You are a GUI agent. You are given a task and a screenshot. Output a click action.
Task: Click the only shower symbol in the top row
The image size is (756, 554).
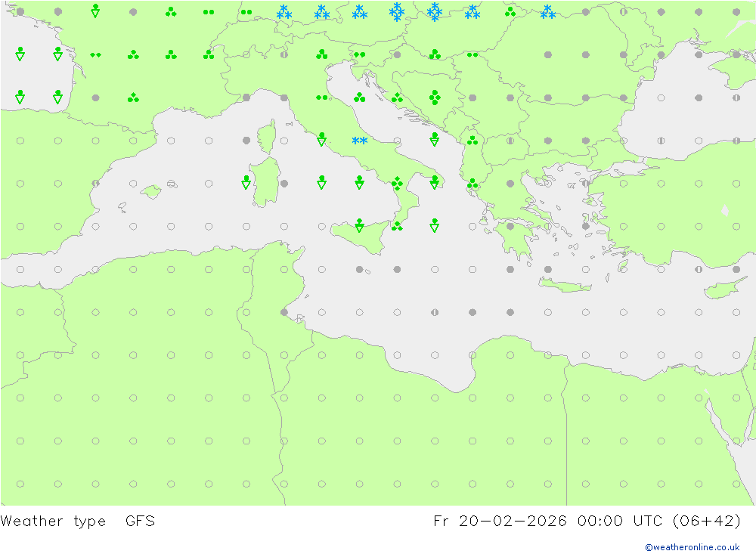pyautogui.click(x=95, y=11)
